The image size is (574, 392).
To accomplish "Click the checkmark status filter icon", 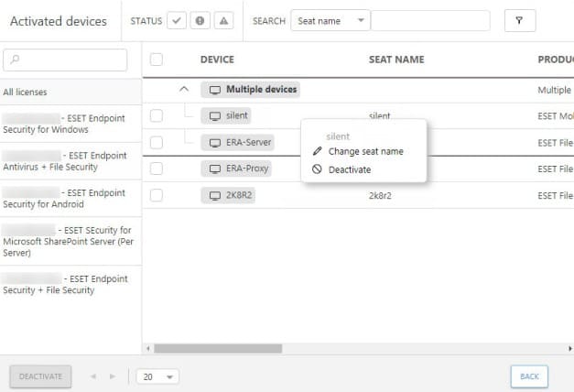I will (179, 21).
